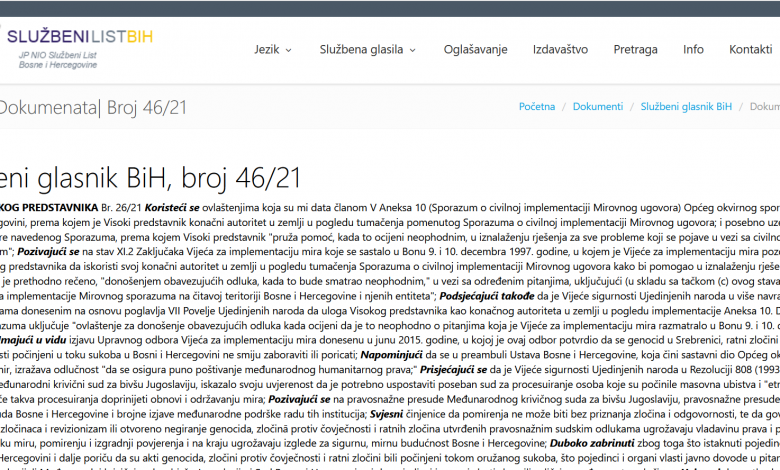
Task: Open the Jezik language dropdown
Action: tap(267, 49)
